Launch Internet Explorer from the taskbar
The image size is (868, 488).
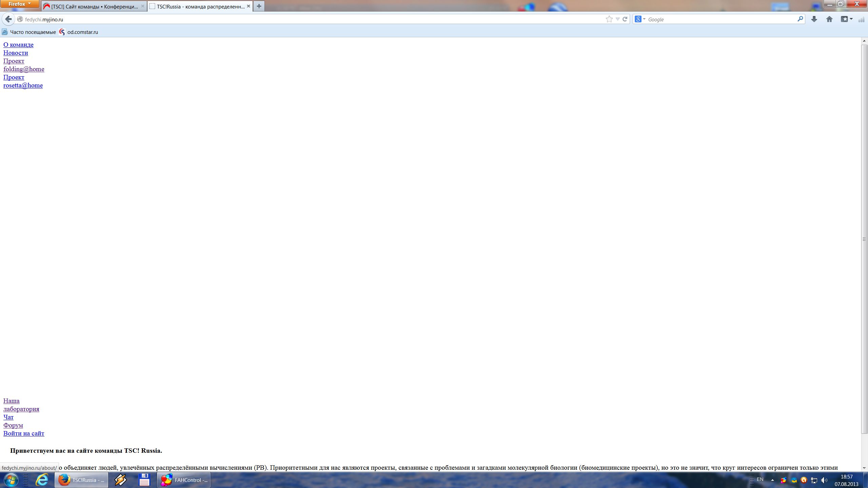click(x=42, y=480)
